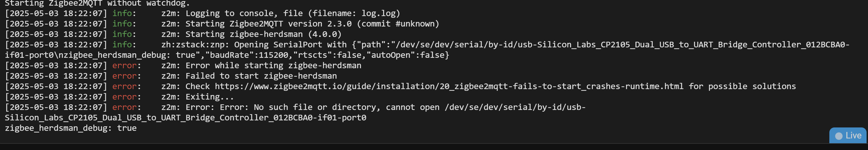868x150 pixels.
Task: Click the "Error while starting zigbee-herdsman" message
Action: 273,65
